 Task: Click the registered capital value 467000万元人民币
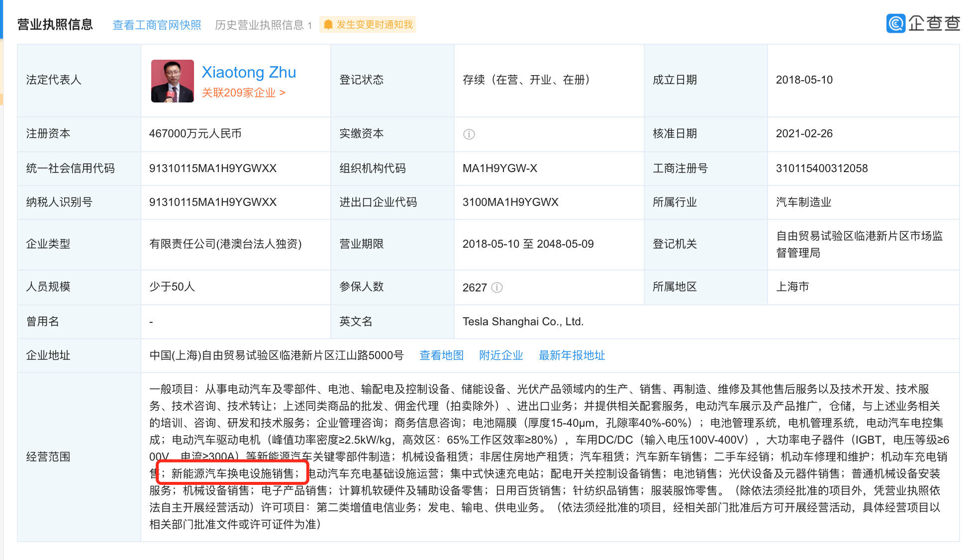(195, 133)
